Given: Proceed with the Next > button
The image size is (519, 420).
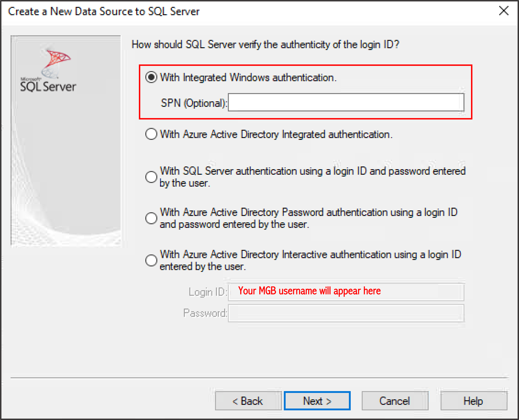Looking at the screenshot, I should click(317, 401).
